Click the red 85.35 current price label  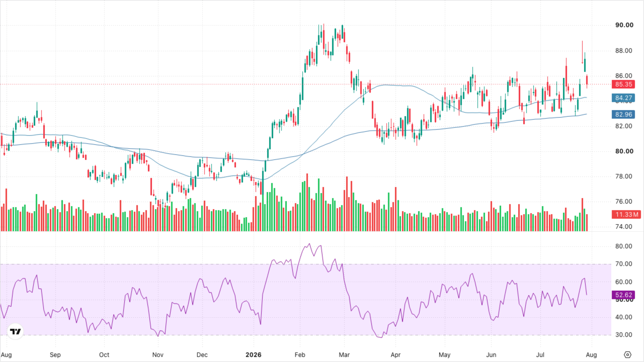[623, 84]
